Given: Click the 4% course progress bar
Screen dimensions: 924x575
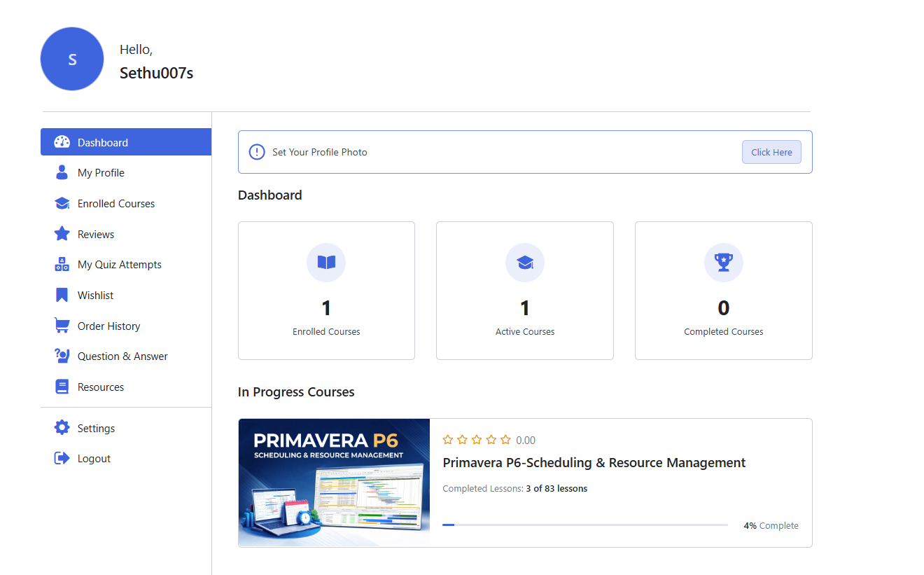Looking at the screenshot, I should (586, 524).
